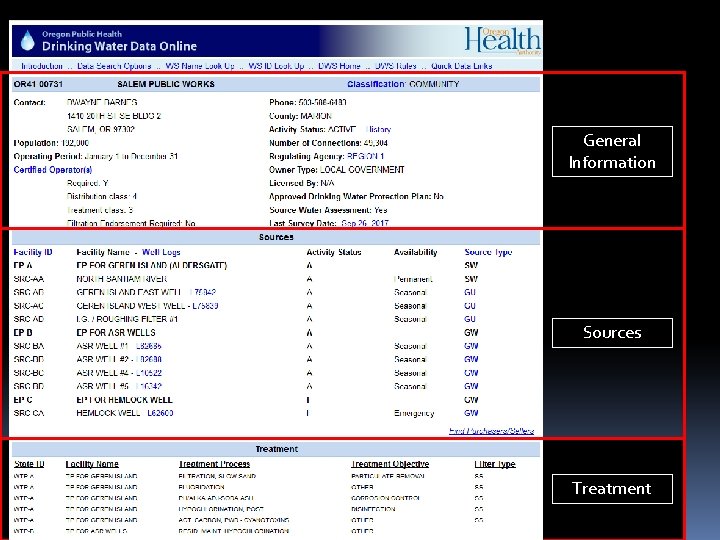Click the EP-B facility ID cell
Viewport: 720px width, 540px height.
tap(22, 332)
